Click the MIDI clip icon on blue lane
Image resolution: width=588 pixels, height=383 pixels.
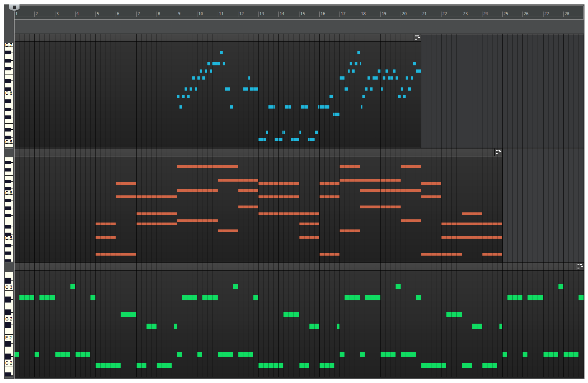tap(417, 38)
